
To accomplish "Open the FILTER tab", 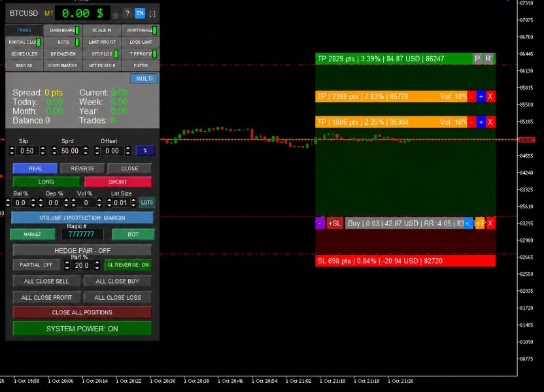I will 141,65.
